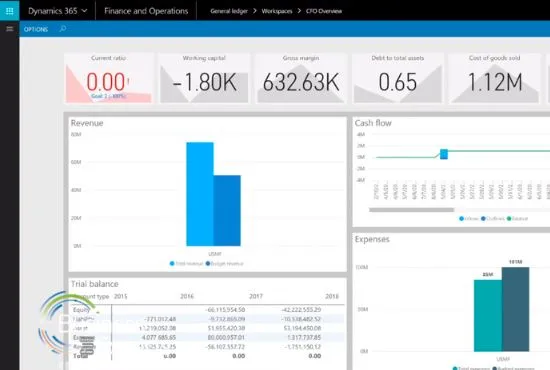Select Liability row value under 2015

click(160, 319)
